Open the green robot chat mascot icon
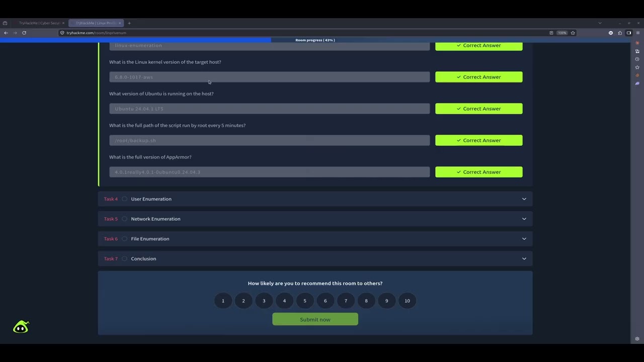The width and height of the screenshot is (644, 362). 21,327
